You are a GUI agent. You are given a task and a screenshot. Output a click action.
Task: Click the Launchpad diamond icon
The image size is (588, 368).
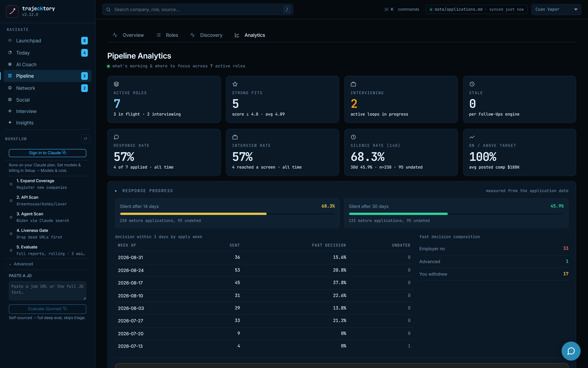10,40
